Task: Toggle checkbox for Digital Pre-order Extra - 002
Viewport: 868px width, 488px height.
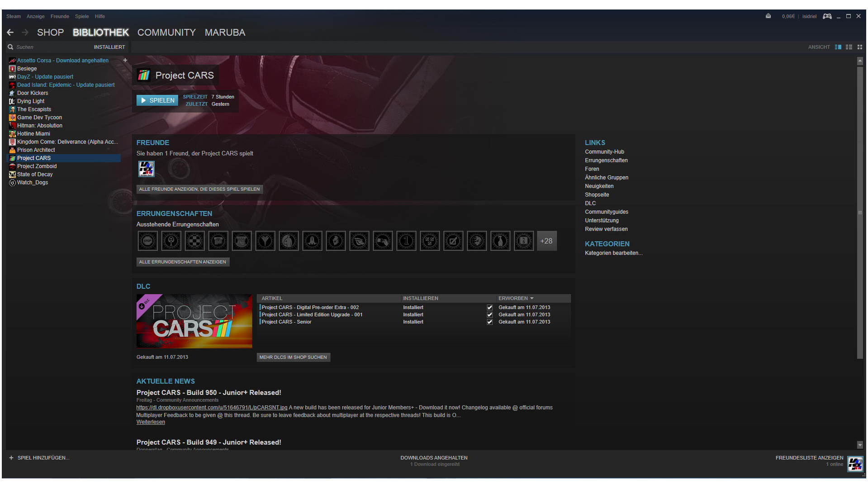Action: [x=489, y=308]
